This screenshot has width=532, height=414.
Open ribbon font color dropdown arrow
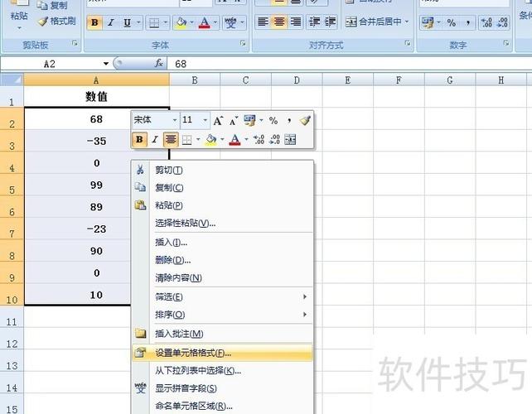215,22
